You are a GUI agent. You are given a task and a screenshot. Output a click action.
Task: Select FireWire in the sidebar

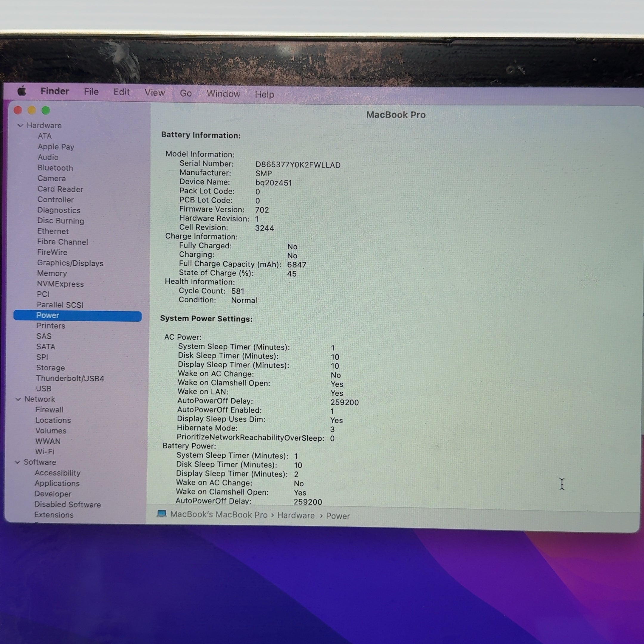point(52,252)
